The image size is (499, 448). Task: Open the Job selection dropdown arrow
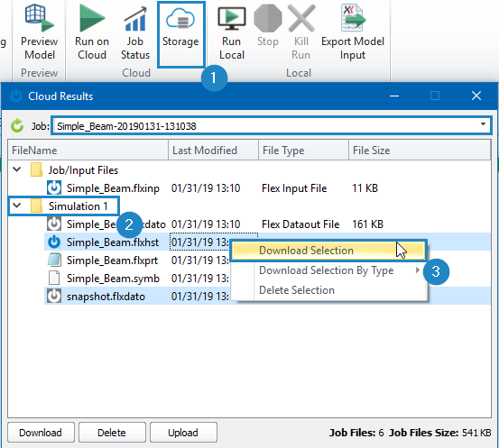tap(483, 124)
